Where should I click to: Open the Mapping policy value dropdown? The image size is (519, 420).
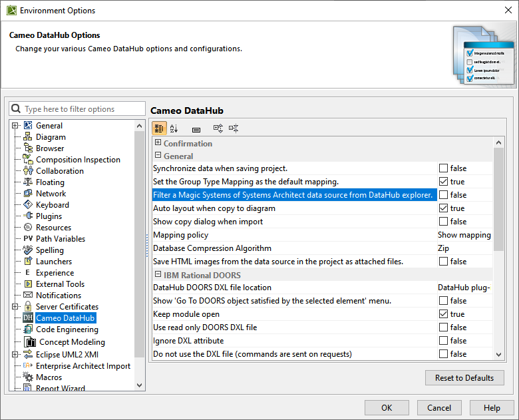(464, 235)
